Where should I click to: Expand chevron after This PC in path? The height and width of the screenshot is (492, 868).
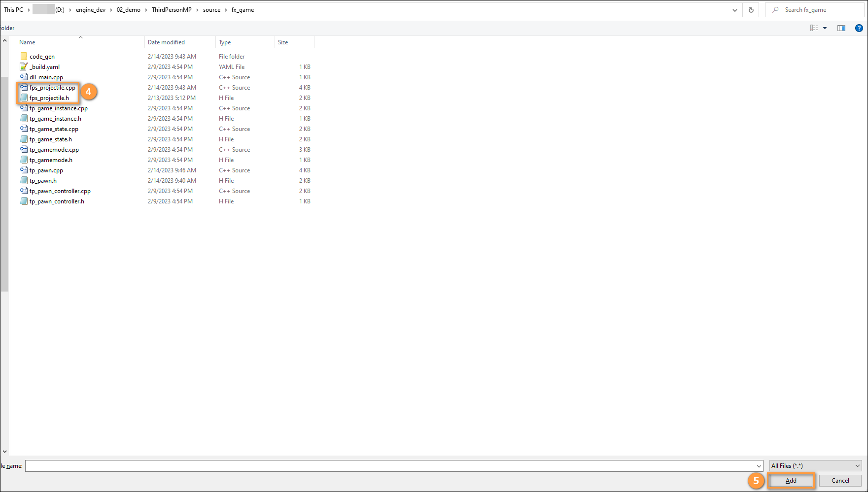pos(29,10)
